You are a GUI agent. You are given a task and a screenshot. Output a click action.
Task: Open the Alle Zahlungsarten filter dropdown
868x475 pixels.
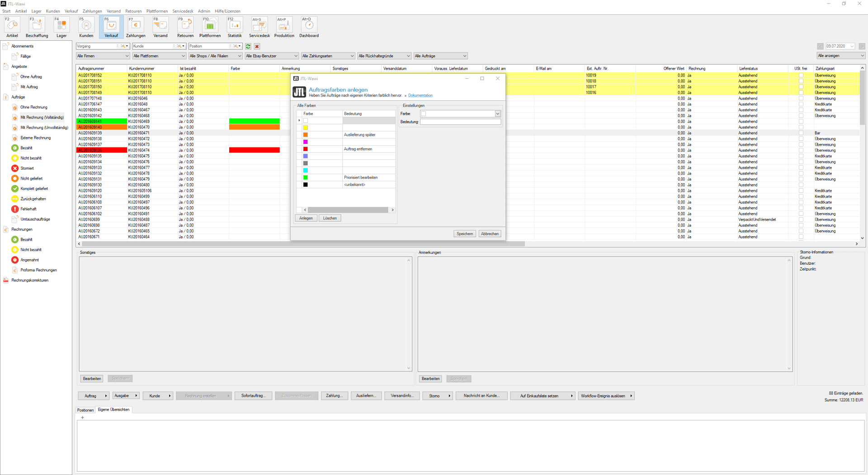point(328,56)
